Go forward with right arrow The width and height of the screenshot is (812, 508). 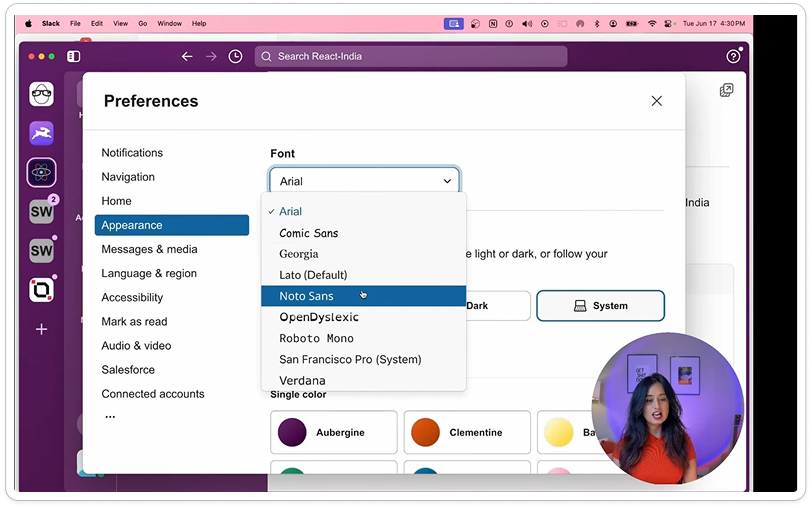tap(211, 56)
